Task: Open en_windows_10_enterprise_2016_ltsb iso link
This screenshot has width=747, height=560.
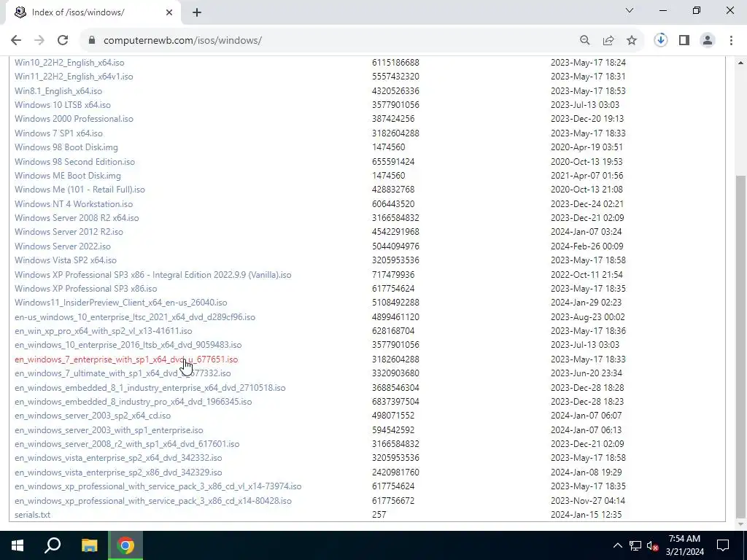Action: pos(128,345)
